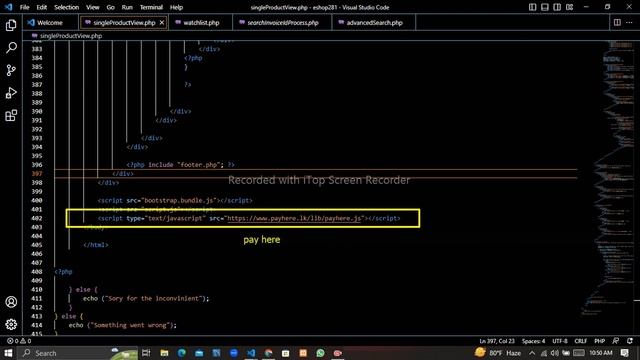Change file encoding UTF-8

pos(560,341)
